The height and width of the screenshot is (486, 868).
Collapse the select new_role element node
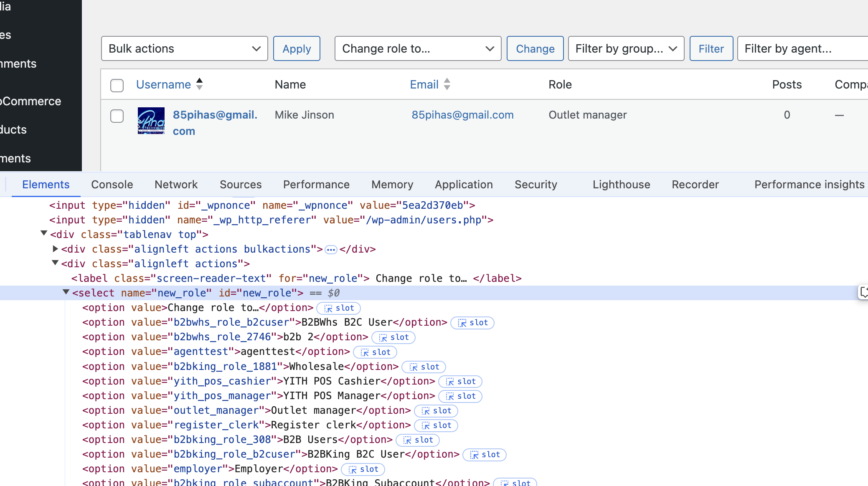(66, 292)
